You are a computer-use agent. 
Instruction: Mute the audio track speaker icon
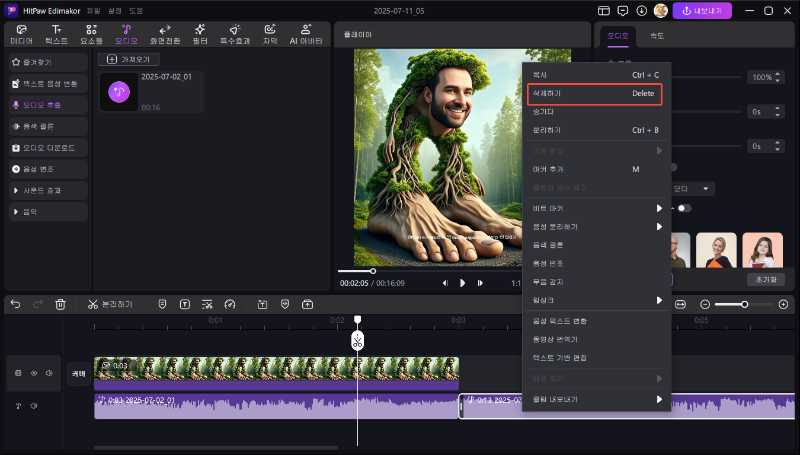pyautogui.click(x=34, y=406)
